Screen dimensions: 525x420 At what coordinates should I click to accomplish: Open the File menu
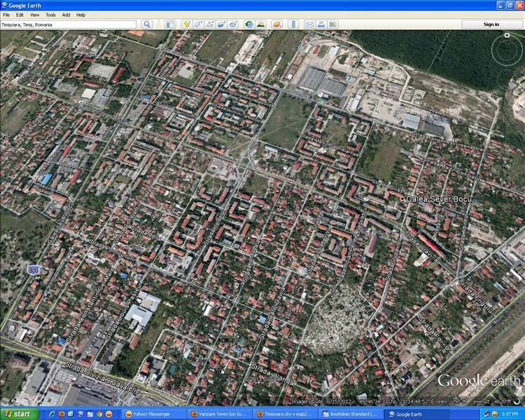point(6,15)
